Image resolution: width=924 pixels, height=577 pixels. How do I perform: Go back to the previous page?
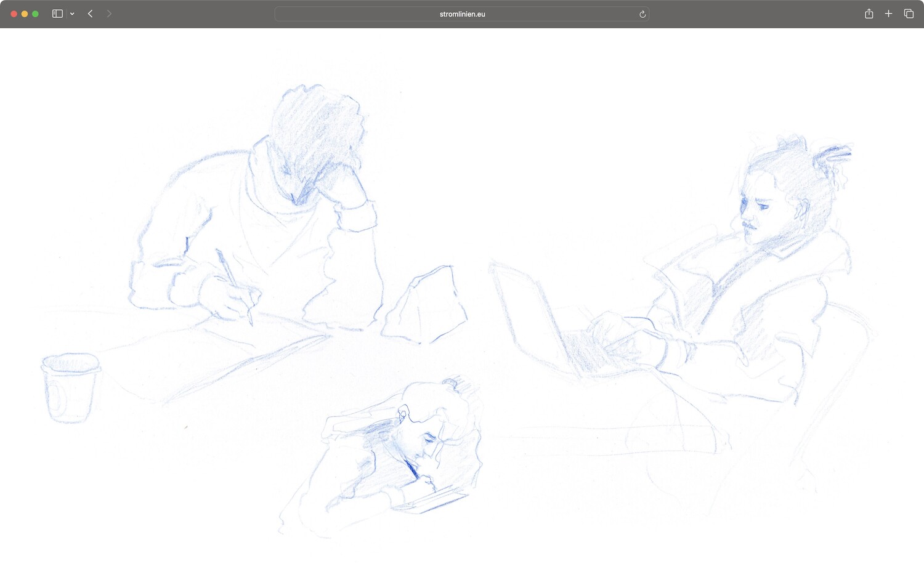point(90,14)
